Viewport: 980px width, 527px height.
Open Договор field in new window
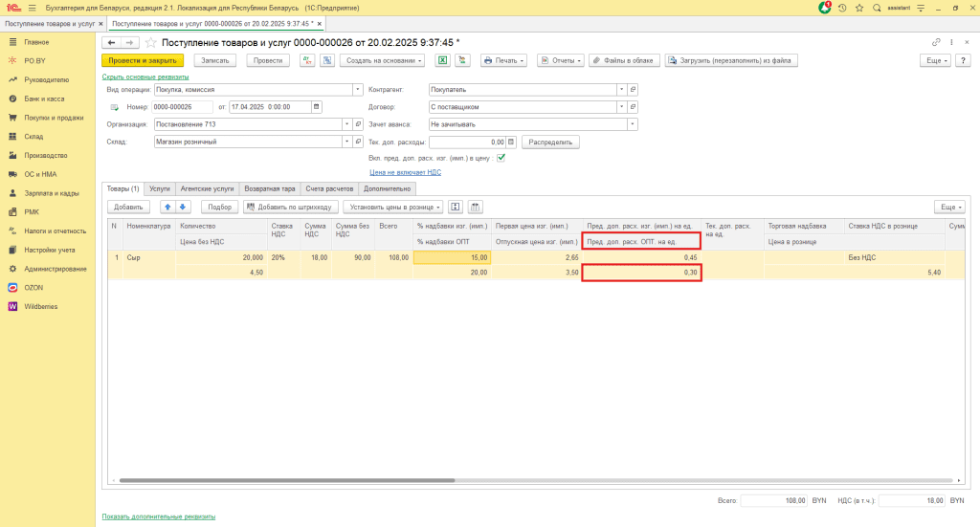point(633,107)
